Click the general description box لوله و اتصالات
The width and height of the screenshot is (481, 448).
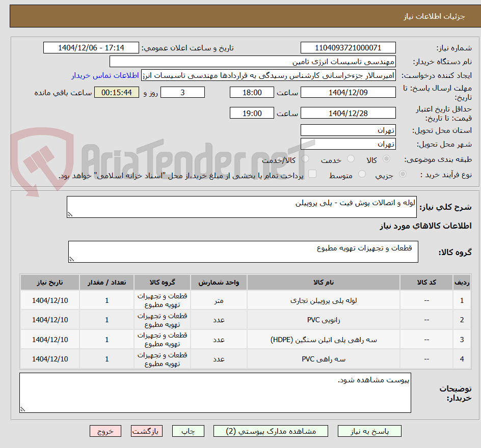point(242,207)
